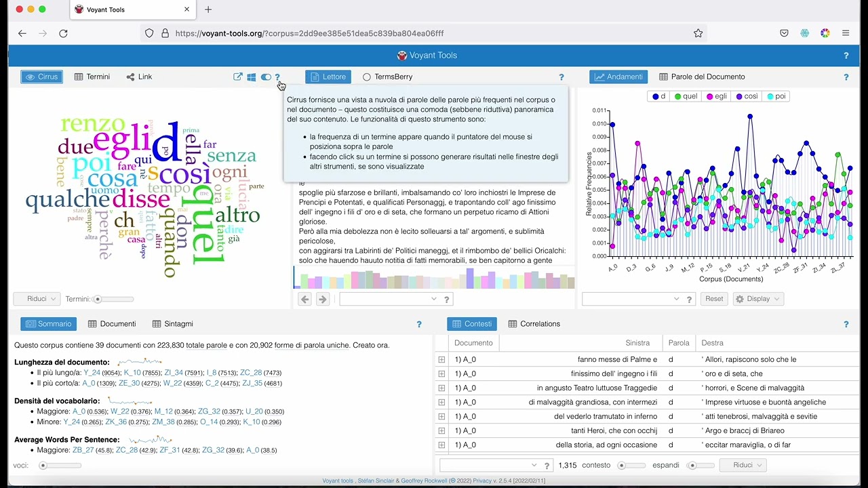Image resolution: width=868 pixels, height=488 pixels.
Task: Expand the first A_0 'fanno messe' row
Action: pyautogui.click(x=441, y=360)
